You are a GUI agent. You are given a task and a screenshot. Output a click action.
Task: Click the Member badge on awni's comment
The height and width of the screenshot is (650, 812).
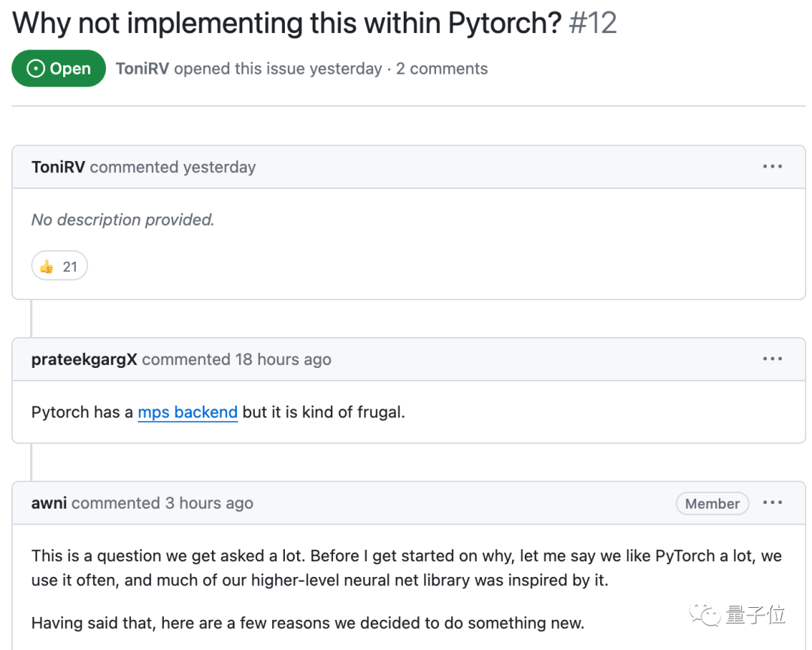coord(712,503)
